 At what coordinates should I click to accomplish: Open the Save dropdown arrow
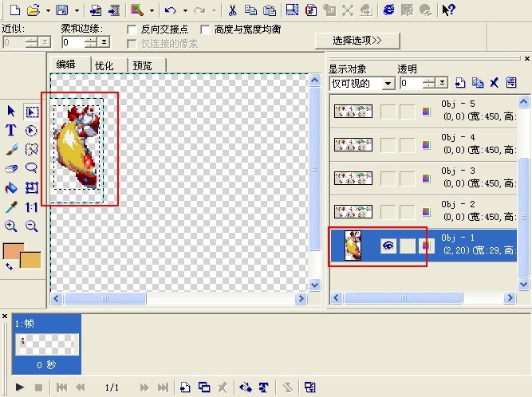point(77,11)
